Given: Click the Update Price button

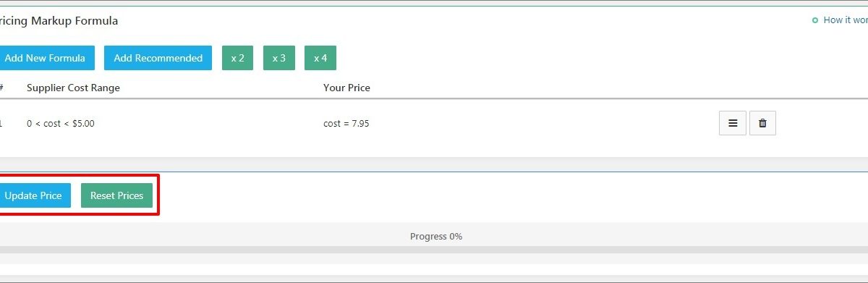Looking at the screenshot, I should tap(33, 195).
